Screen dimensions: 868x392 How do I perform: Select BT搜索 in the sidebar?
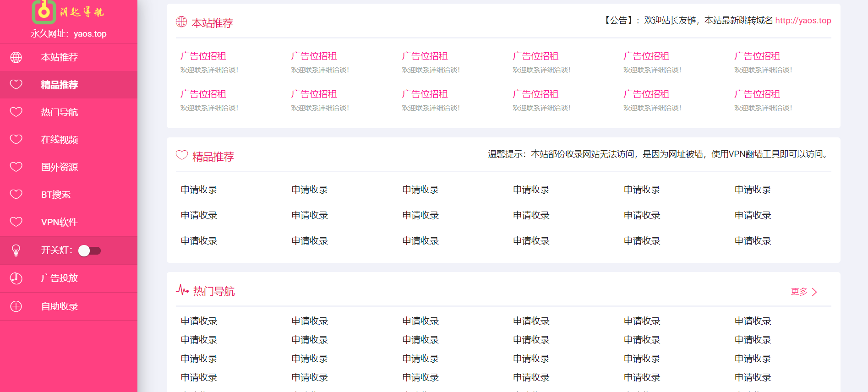coord(56,195)
